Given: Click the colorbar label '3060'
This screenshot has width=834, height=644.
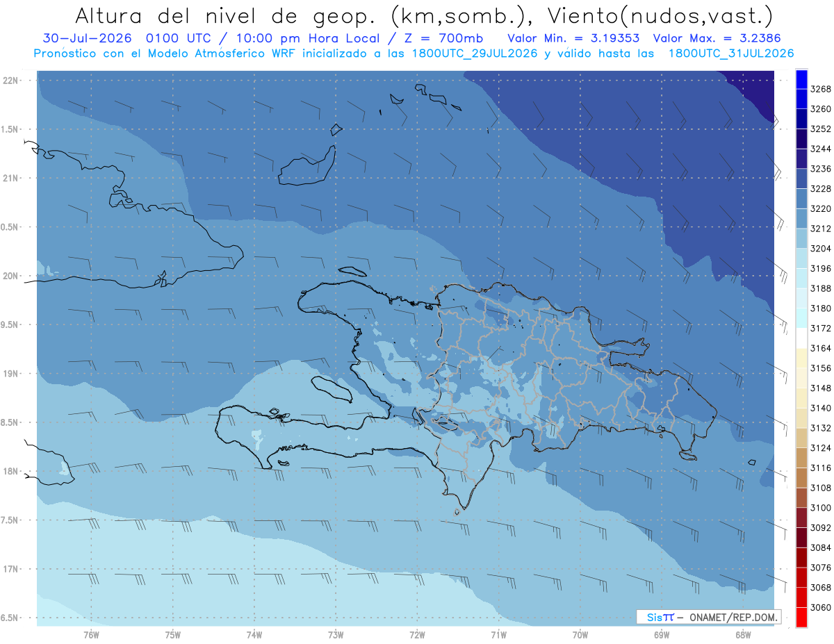Looking at the screenshot, I should 821,607.
